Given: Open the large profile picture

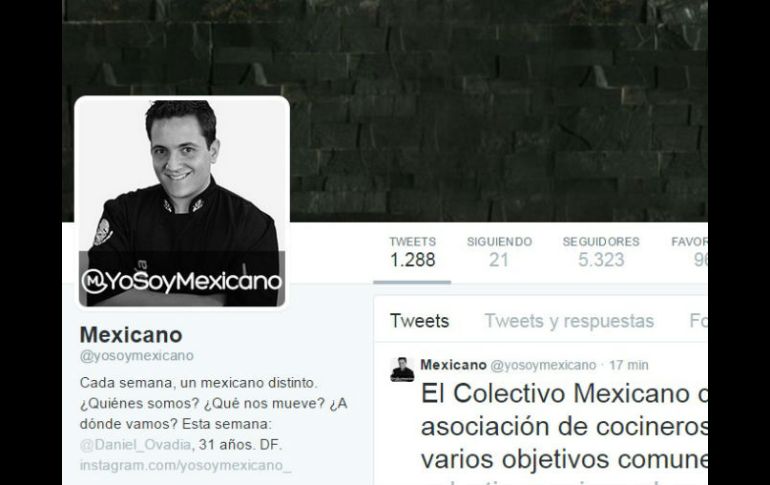Looking at the screenshot, I should pyautogui.click(x=182, y=203).
